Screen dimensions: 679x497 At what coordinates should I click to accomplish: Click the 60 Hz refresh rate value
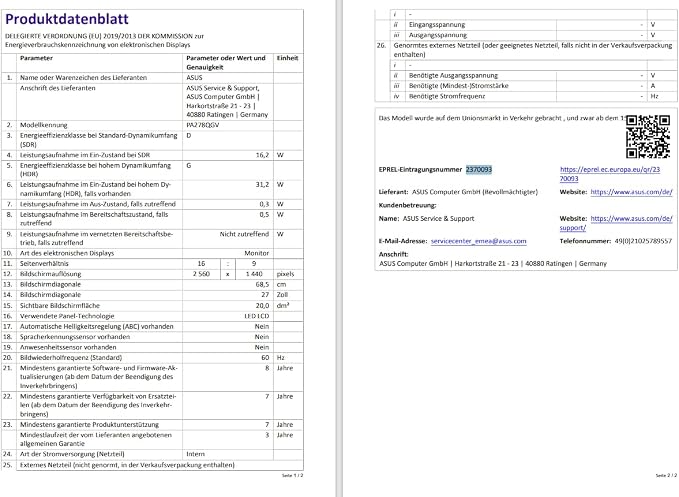265,358
